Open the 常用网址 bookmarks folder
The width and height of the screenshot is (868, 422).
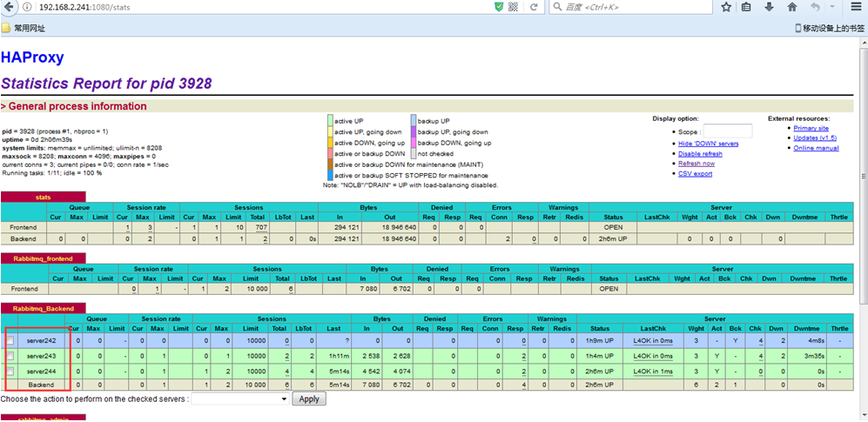24,28
